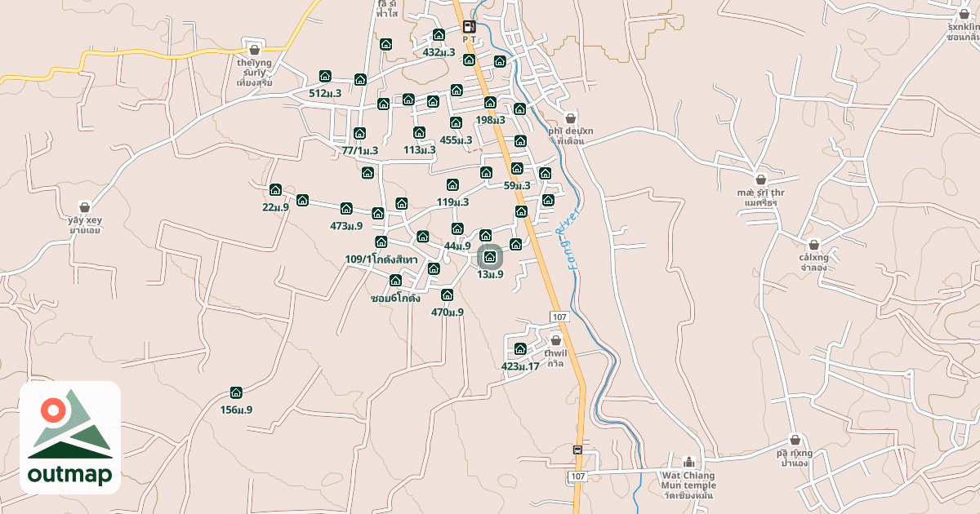This screenshot has width=980, height=514.
Task: Select the PT fuel station icon
Action: [x=469, y=26]
